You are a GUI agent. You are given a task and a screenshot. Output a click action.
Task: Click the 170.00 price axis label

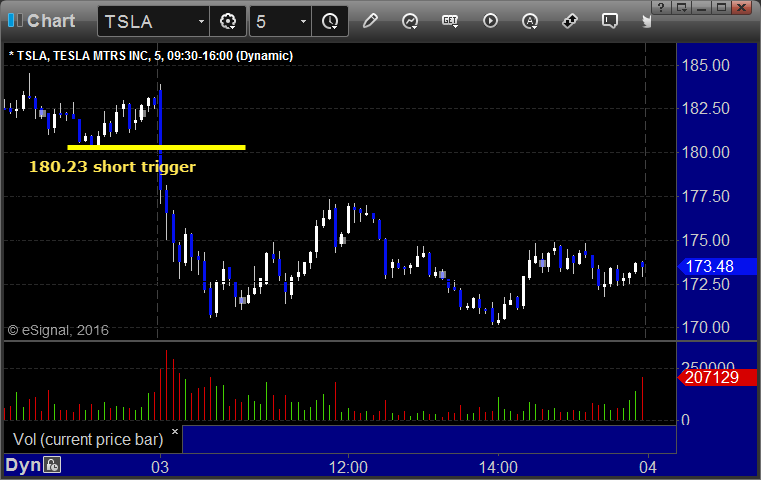(x=706, y=328)
